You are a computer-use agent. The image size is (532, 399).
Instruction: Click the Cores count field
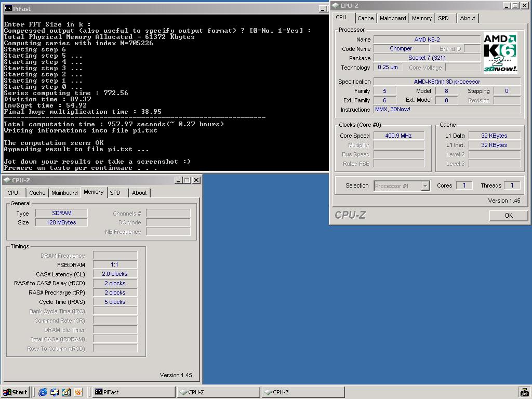tap(464, 185)
